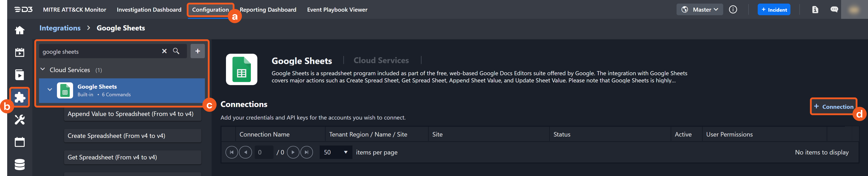The width and height of the screenshot is (868, 176).
Task: Open the document info icon in header
Action: click(815, 10)
